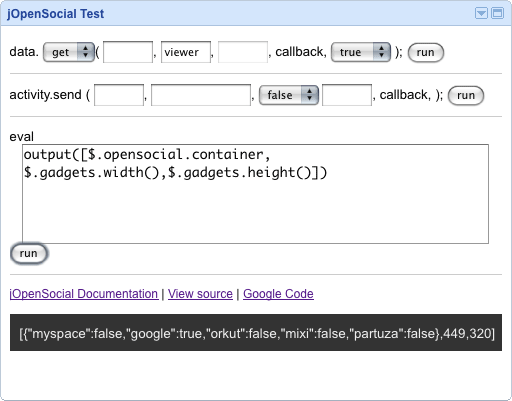The width and height of the screenshot is (512, 401).
Task: Open the View source link
Action: (200, 294)
